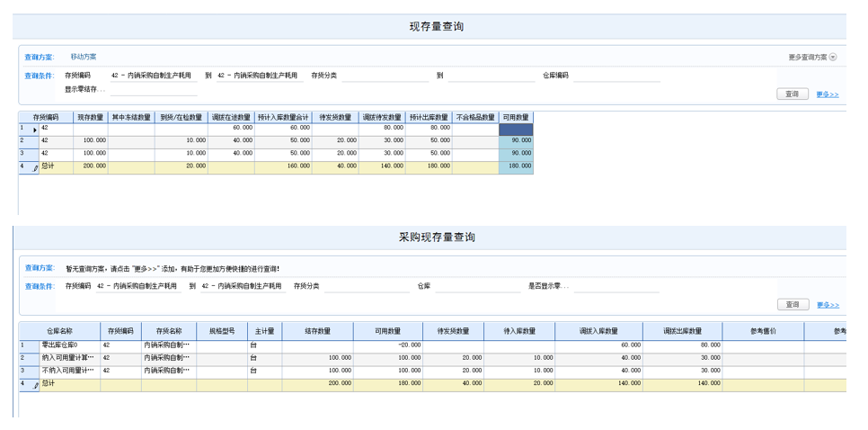Open the 显示零结存 field
The image size is (868, 430).
[x=154, y=90]
